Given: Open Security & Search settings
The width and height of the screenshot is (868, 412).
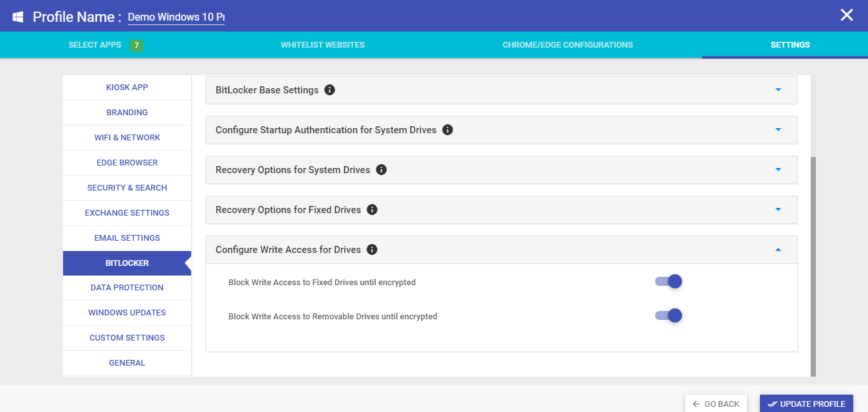Looking at the screenshot, I should point(127,188).
